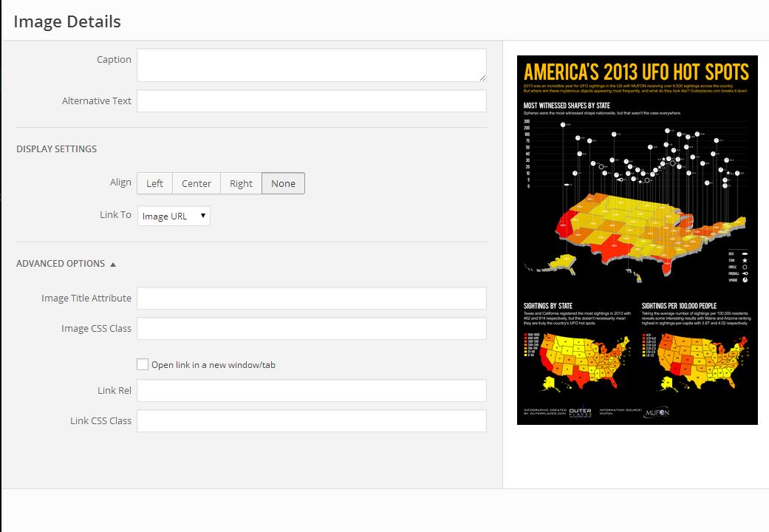Click the Display Settings section heading

coord(57,149)
